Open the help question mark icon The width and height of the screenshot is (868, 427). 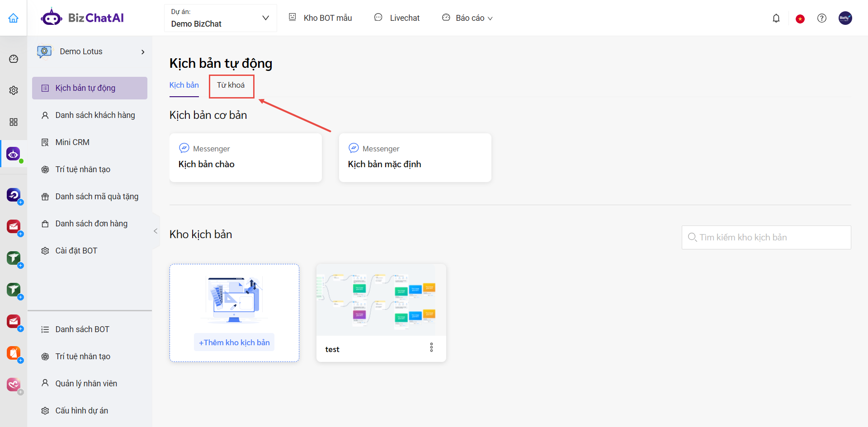tap(822, 18)
